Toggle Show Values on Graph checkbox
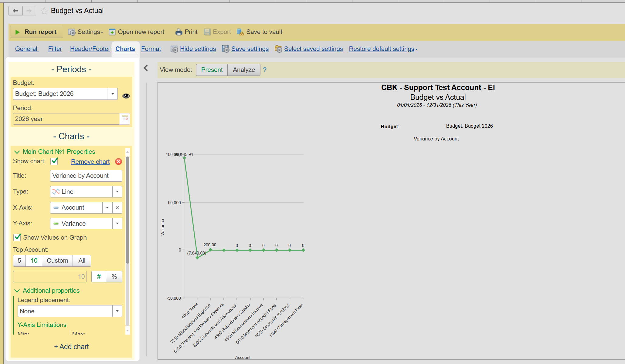Image resolution: width=625 pixels, height=364 pixels. click(17, 237)
